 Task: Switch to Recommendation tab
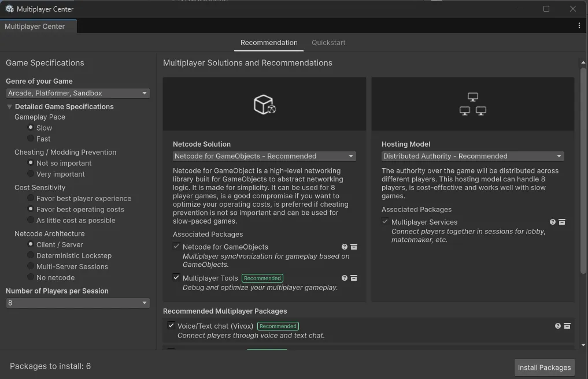click(x=269, y=43)
